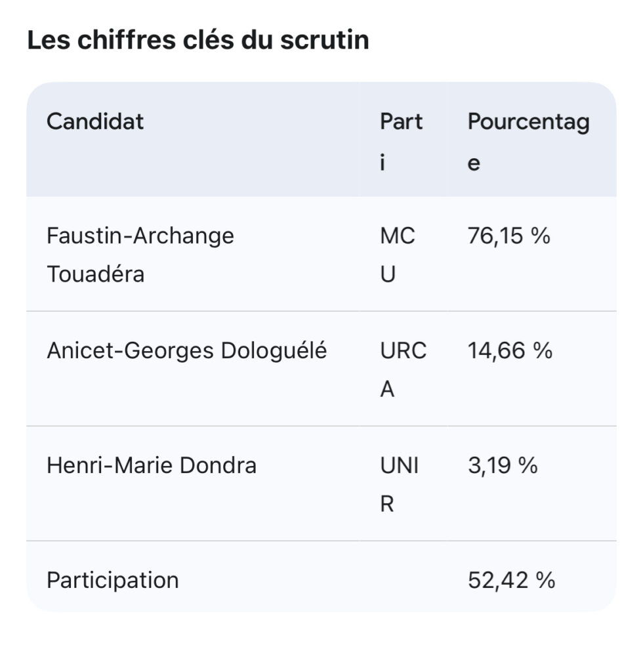Click the URCA party cell

[x=402, y=369]
